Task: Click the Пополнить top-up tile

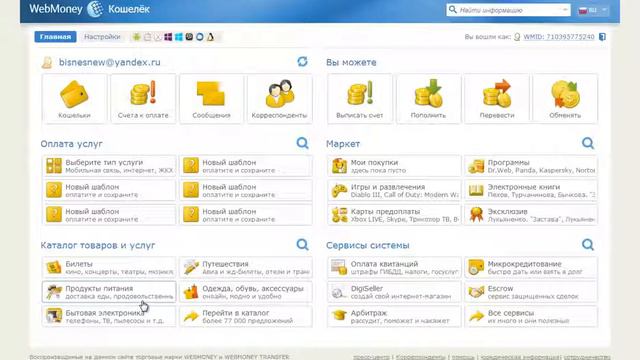Action: 428,98
